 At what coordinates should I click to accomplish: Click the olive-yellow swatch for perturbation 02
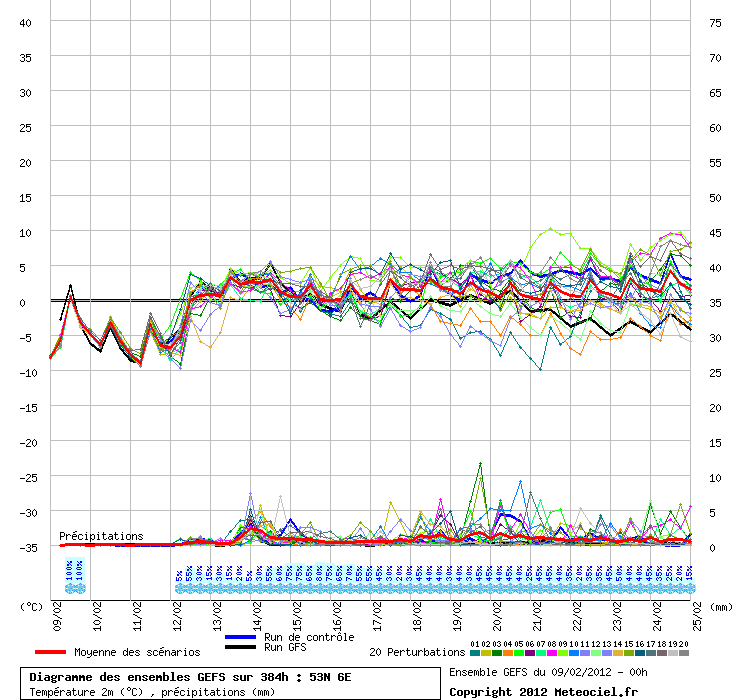coord(486,653)
